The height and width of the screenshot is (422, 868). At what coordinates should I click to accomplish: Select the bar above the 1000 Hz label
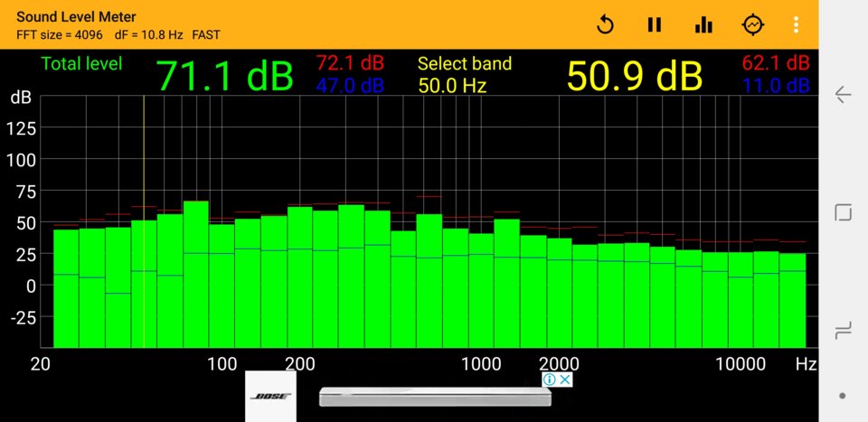pyautogui.click(x=482, y=290)
